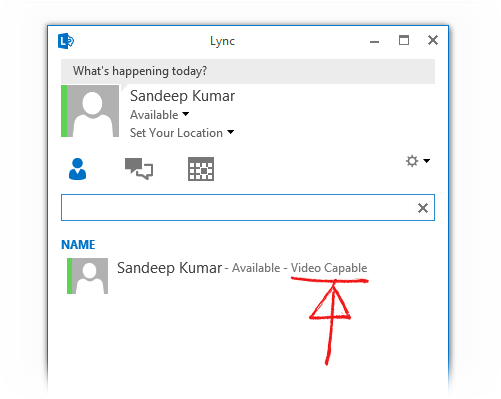Minimize the Lync window
This screenshot has height=399, width=501.
coord(374,41)
